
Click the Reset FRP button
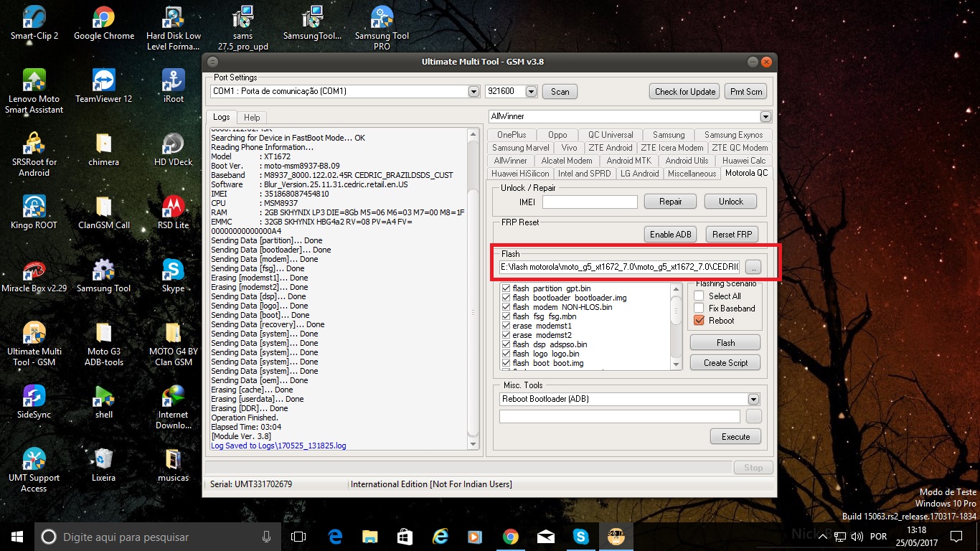click(732, 234)
